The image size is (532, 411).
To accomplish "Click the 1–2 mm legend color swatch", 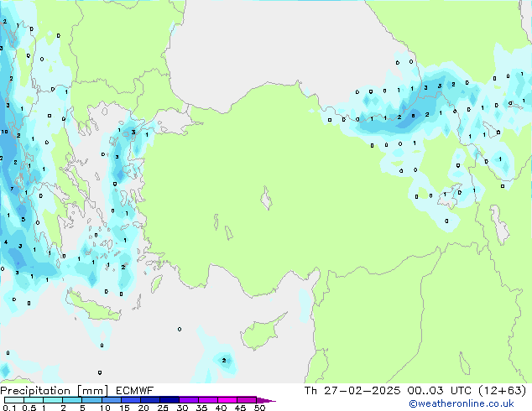I will pyautogui.click(x=53, y=400).
